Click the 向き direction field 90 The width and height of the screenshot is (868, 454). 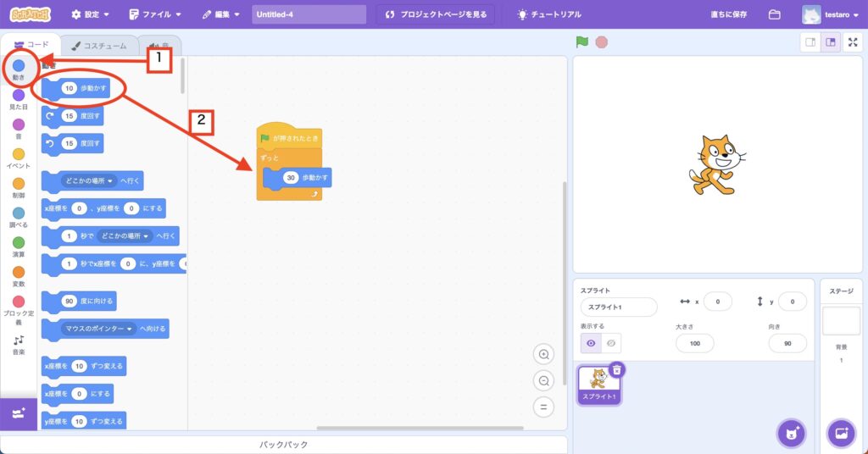click(x=787, y=343)
